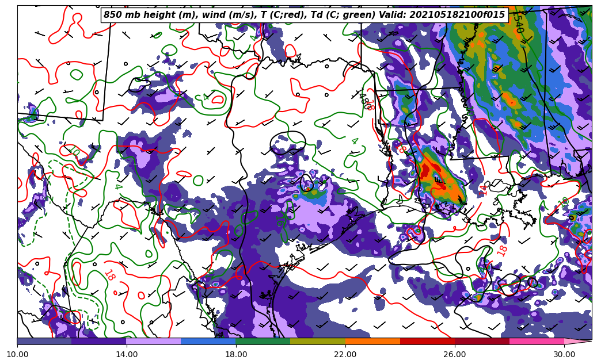The height and width of the screenshot is (364, 597).
Task: Click the 26.00 colorbar tick label
Action: point(455,354)
